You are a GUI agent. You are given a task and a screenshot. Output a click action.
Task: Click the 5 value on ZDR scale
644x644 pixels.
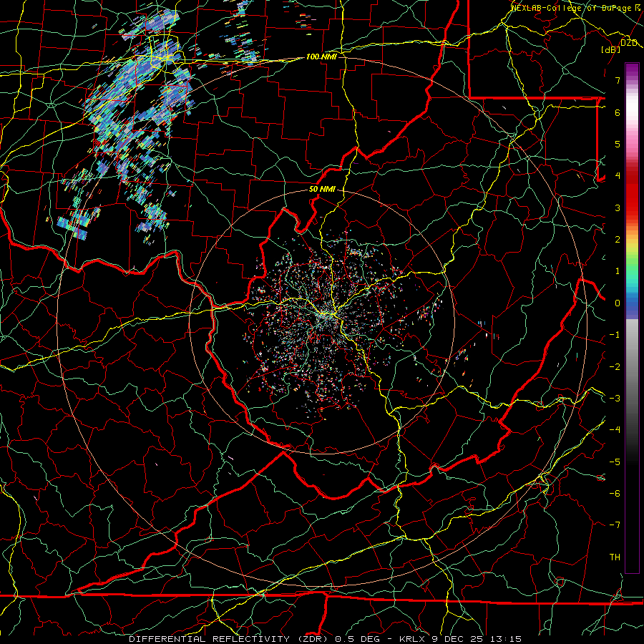pyautogui.click(x=618, y=144)
